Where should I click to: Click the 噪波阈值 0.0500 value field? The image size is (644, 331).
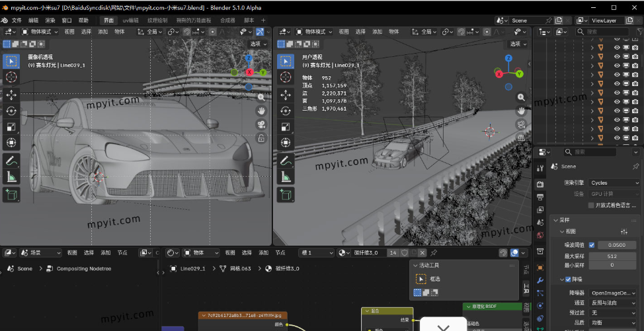point(617,245)
